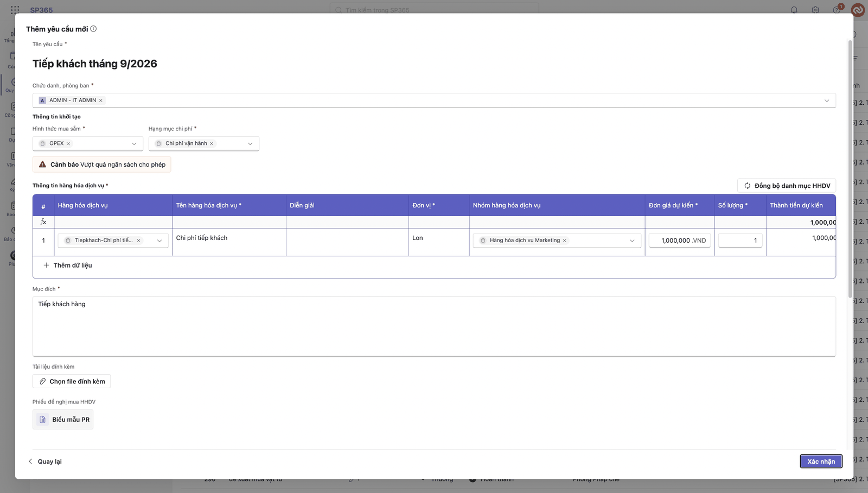Open notifications bell in the SP365 header

pos(794,10)
